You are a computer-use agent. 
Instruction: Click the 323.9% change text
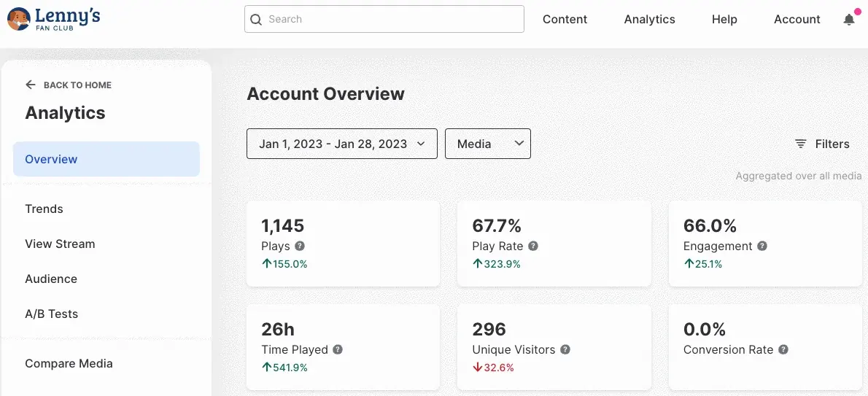click(x=502, y=264)
